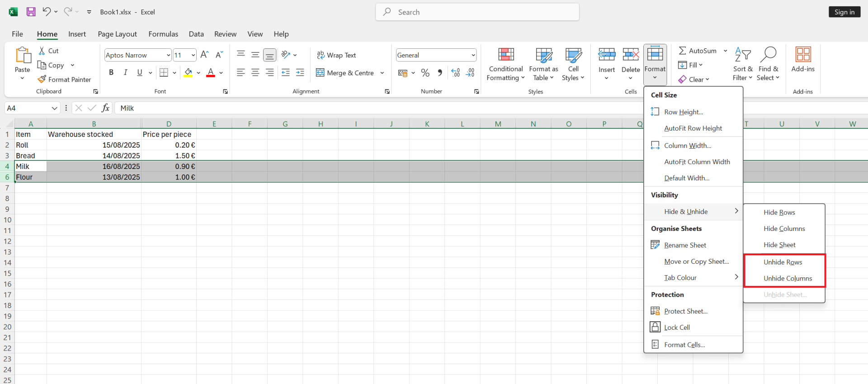Open the number format General dropdown

473,55
